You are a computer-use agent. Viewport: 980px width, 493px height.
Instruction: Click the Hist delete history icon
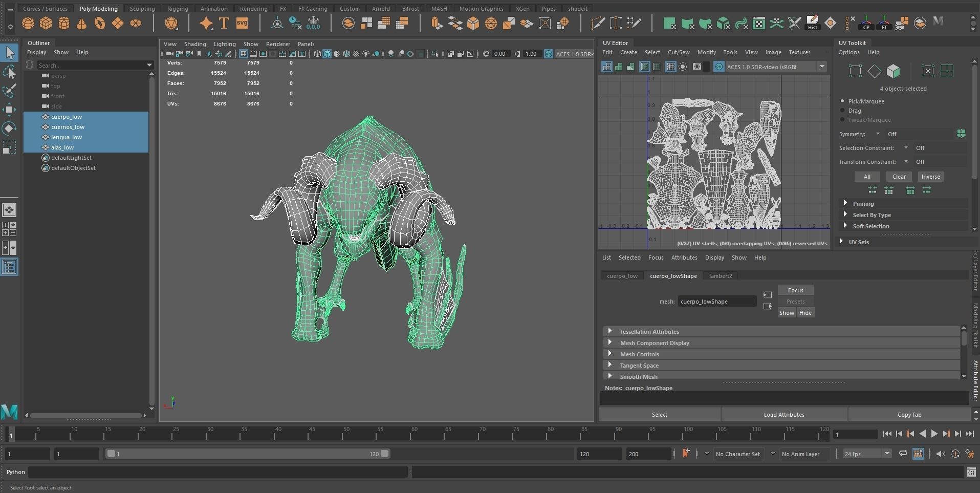[x=812, y=24]
